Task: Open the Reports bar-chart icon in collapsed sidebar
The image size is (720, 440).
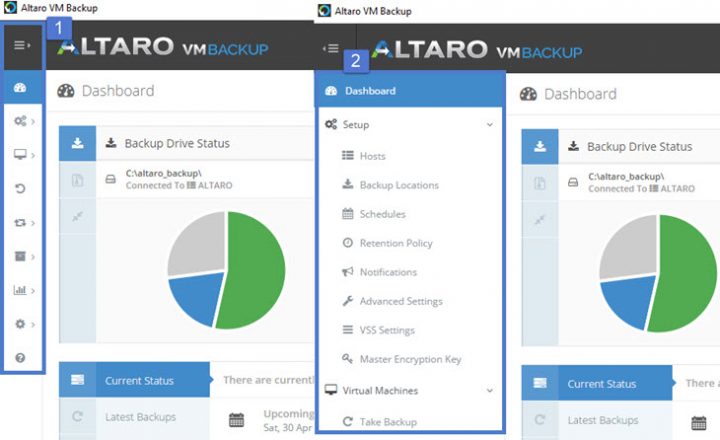Action: (20, 290)
